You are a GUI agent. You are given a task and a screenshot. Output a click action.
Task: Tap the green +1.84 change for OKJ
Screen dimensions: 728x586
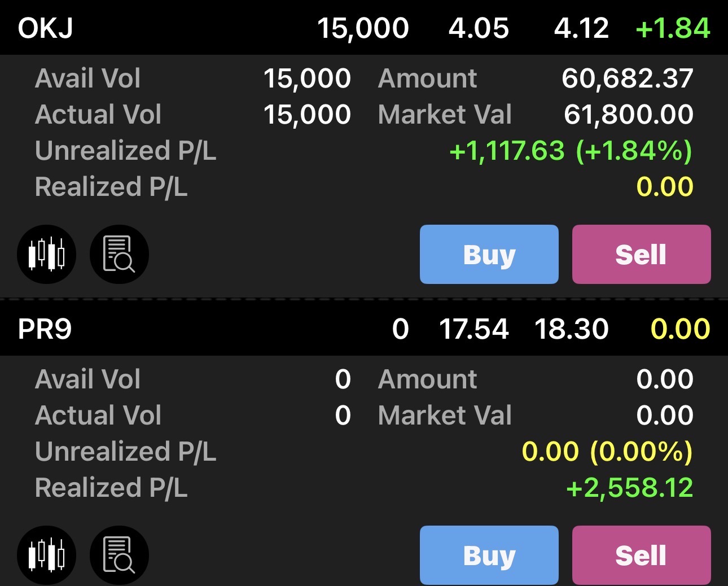pos(673,28)
